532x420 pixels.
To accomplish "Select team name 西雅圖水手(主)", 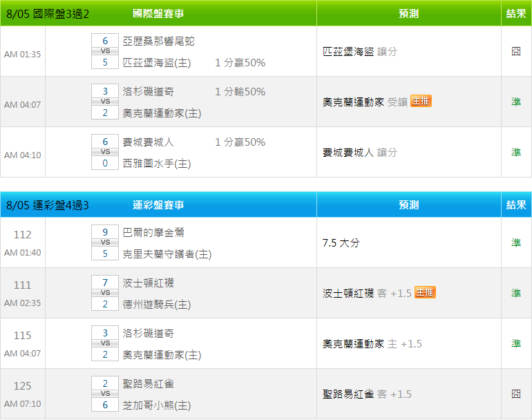I will pos(157,164).
